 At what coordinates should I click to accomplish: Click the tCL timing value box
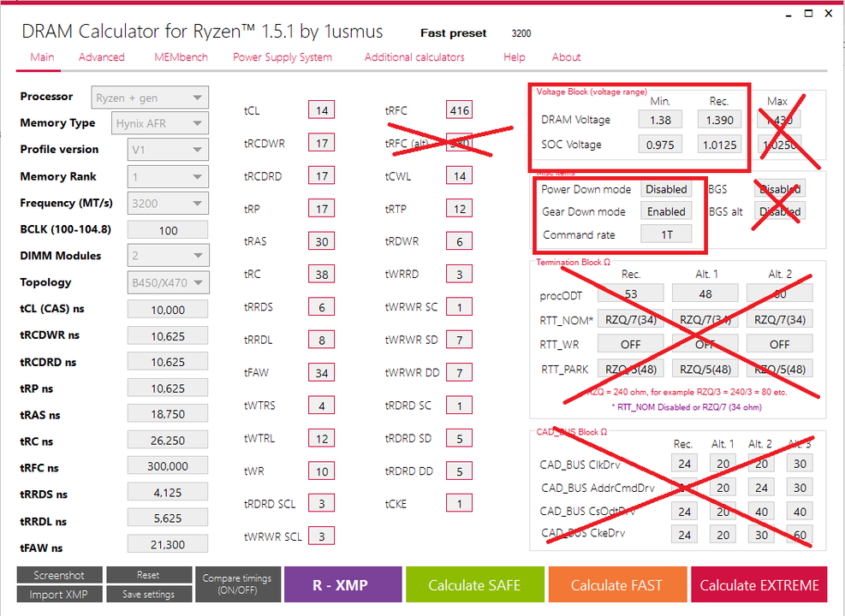[322, 110]
